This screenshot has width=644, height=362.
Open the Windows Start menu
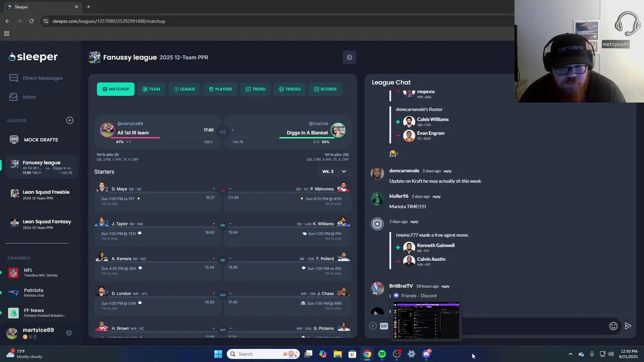tap(218, 354)
